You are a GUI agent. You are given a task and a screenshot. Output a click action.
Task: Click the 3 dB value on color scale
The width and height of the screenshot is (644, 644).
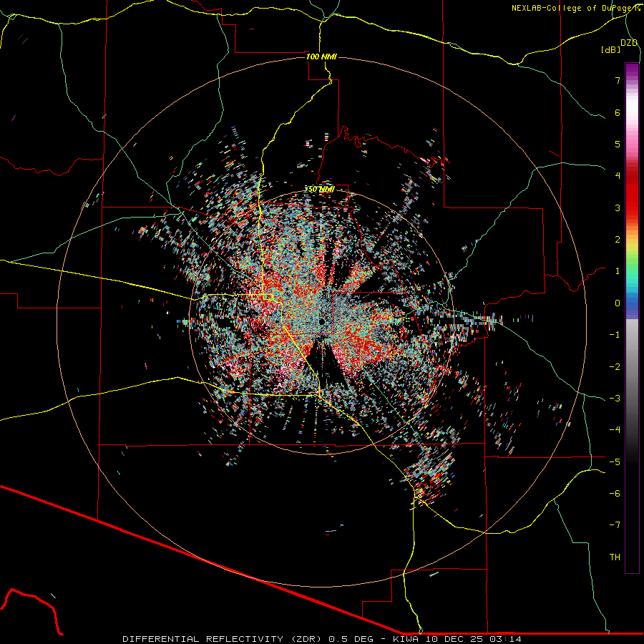(x=618, y=208)
